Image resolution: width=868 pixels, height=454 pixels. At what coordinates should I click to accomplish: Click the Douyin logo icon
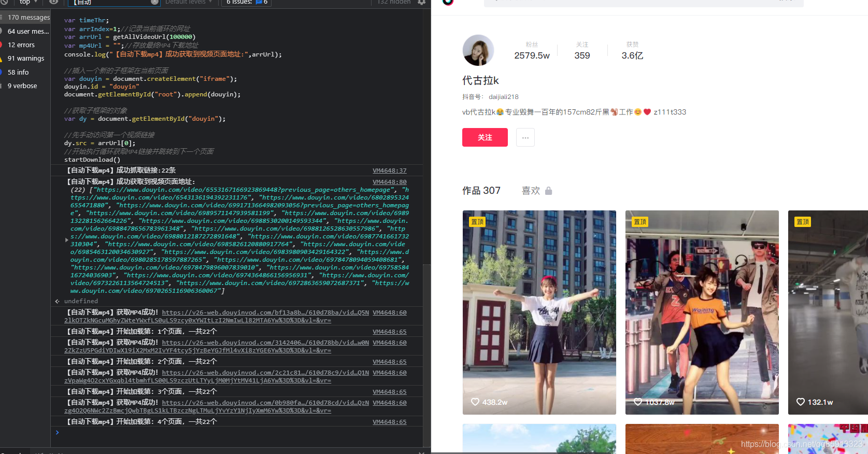point(448,2)
